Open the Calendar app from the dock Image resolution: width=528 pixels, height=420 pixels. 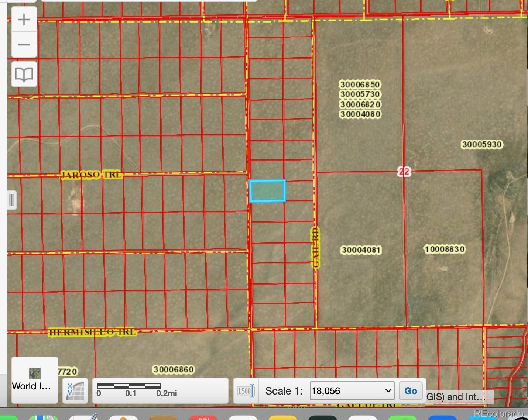(203, 417)
